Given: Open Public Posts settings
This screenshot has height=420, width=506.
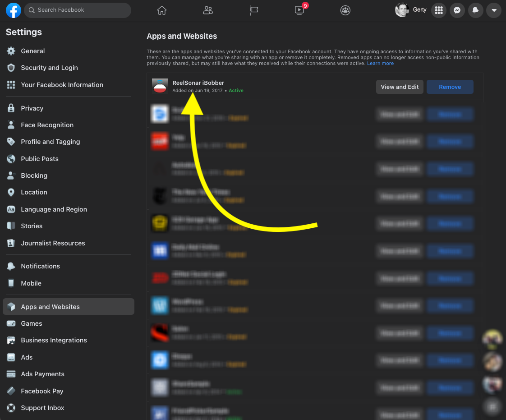Looking at the screenshot, I should point(69,159).
